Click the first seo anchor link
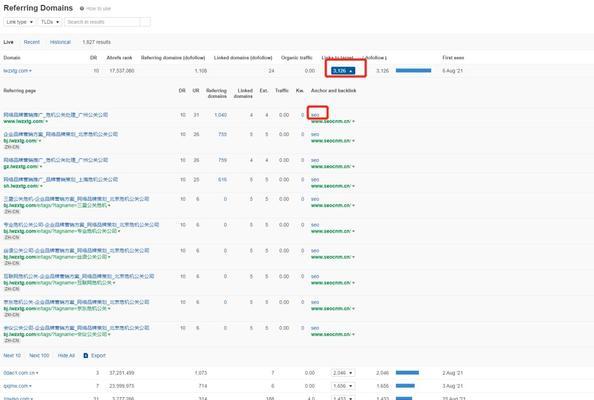This screenshot has height=400, width=594. tap(315, 115)
